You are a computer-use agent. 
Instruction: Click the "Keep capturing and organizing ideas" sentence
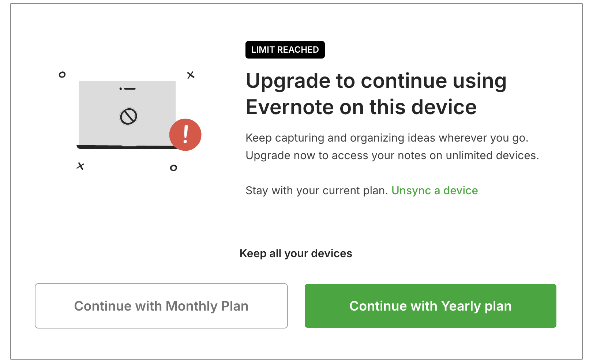pos(387,138)
